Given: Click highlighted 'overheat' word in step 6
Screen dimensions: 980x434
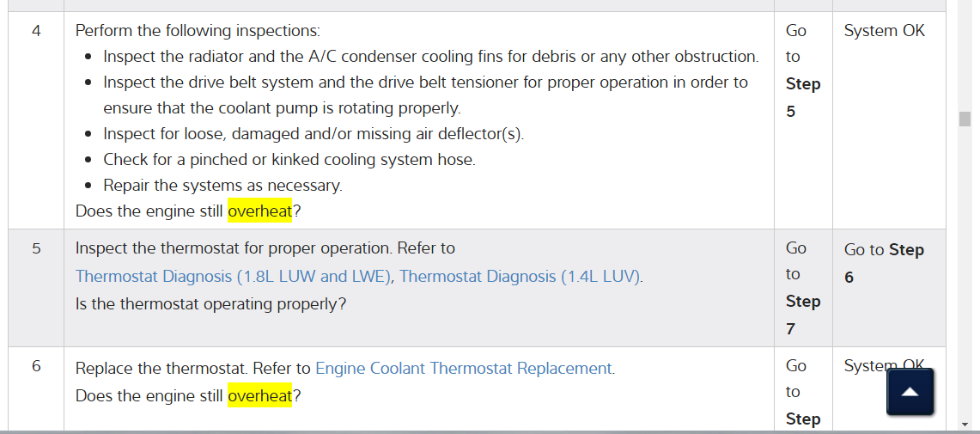Looking at the screenshot, I should coord(259,396).
